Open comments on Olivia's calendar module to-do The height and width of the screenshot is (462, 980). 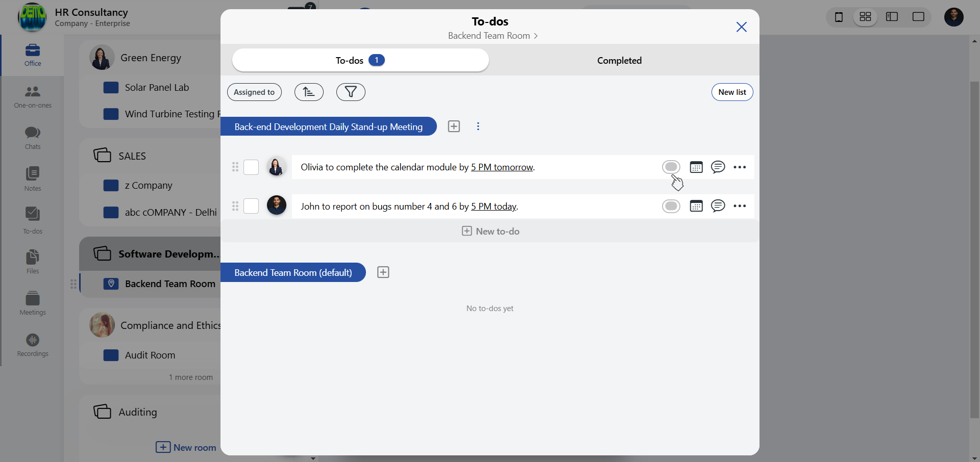coord(718,167)
